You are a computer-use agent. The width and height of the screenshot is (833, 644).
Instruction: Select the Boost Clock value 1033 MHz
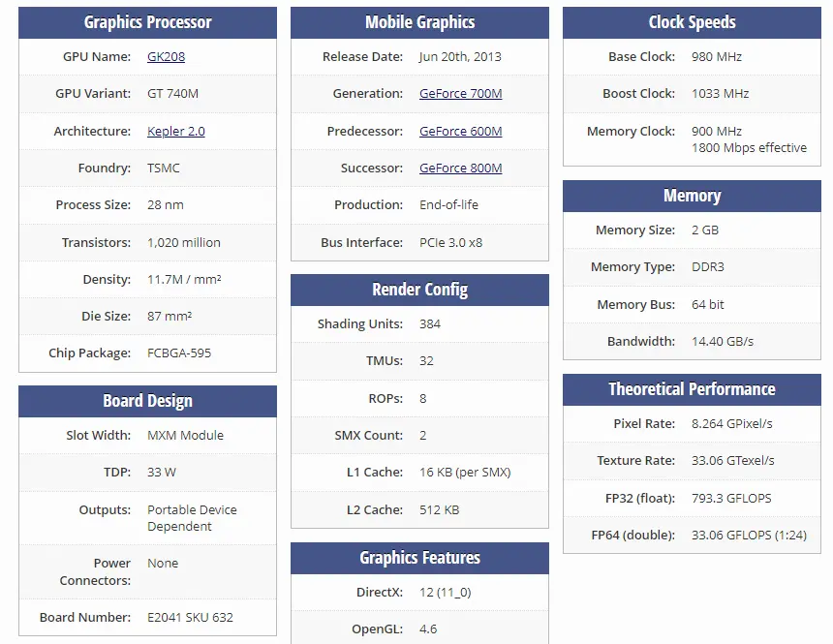[x=721, y=94]
